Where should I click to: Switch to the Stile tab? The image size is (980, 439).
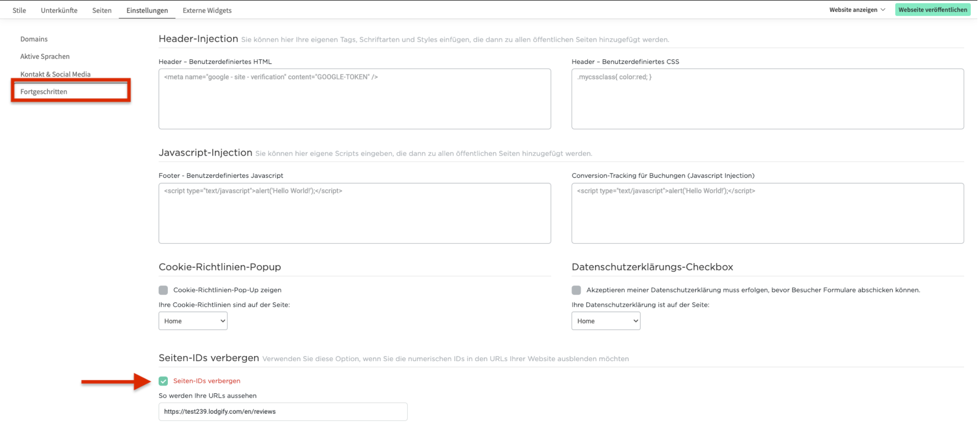point(19,10)
